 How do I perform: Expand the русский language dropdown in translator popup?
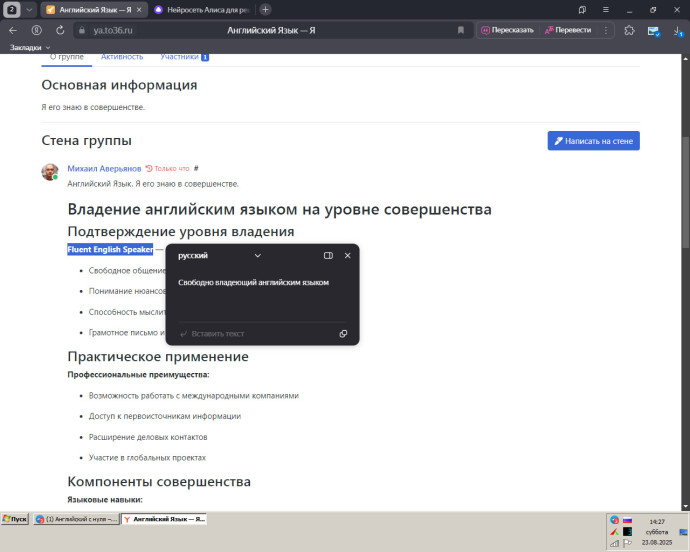coord(219,256)
